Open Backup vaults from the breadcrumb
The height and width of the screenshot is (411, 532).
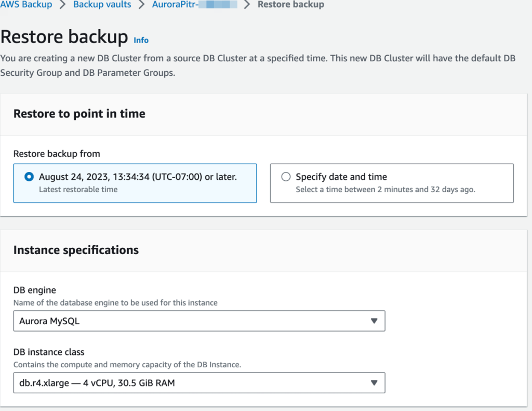pos(102,5)
